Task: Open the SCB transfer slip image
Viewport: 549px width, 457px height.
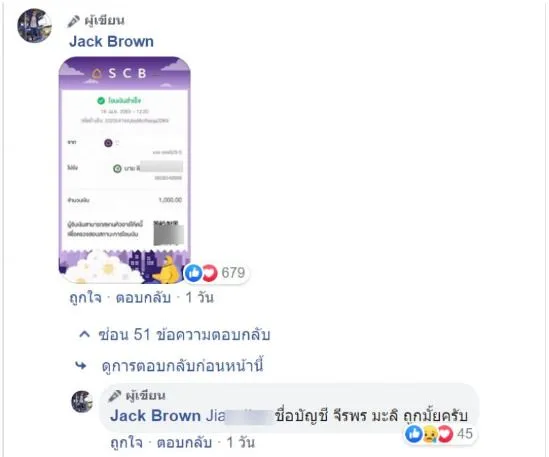Action: (x=125, y=170)
